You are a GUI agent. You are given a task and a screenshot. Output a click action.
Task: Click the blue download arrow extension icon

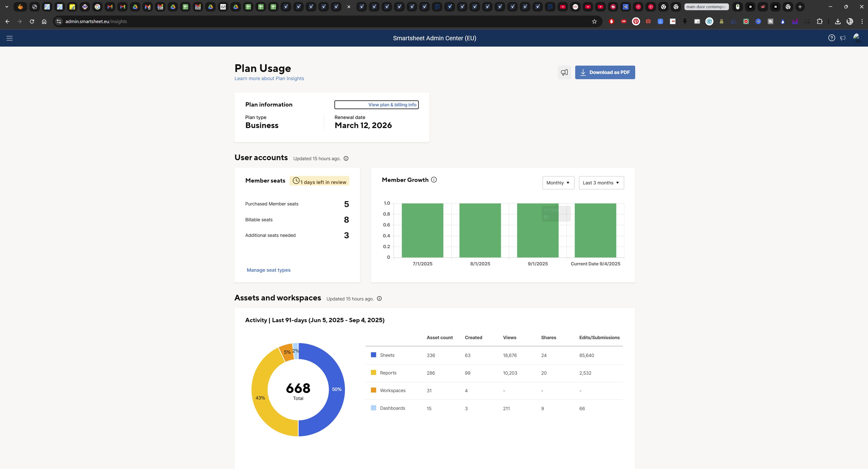pyautogui.click(x=660, y=21)
